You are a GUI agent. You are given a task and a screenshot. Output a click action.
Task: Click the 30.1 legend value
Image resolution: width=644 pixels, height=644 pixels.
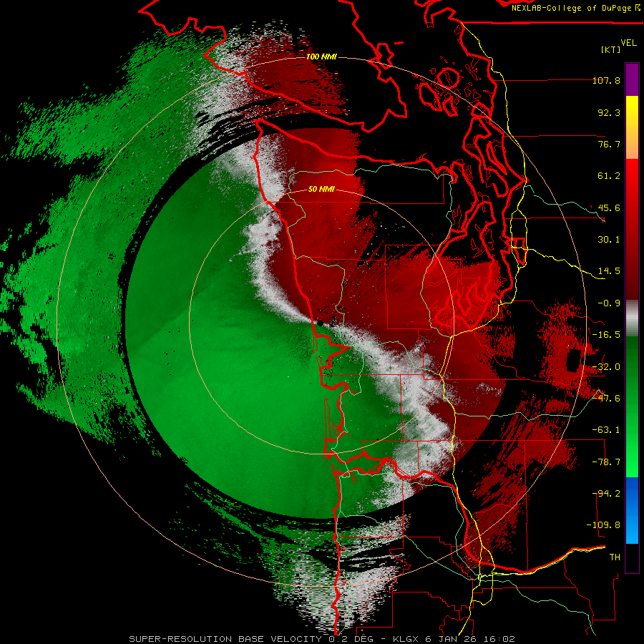click(609, 240)
